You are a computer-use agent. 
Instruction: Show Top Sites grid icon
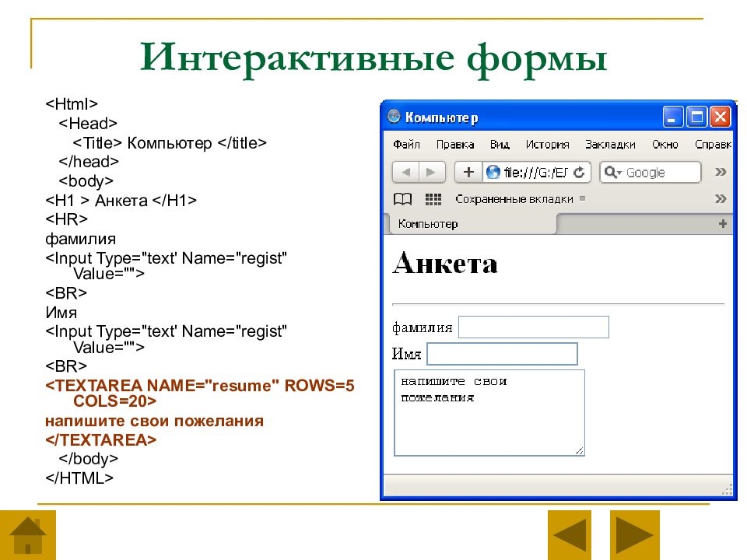pos(433,199)
